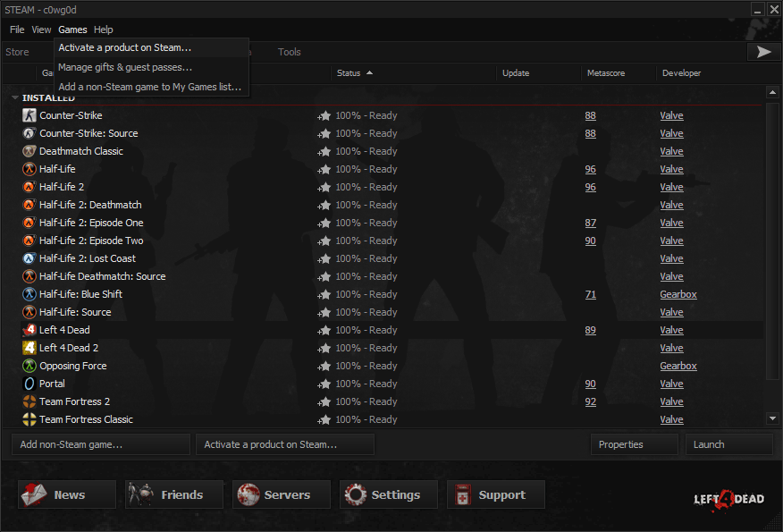
Task: Open the News section
Action: pyautogui.click(x=67, y=494)
